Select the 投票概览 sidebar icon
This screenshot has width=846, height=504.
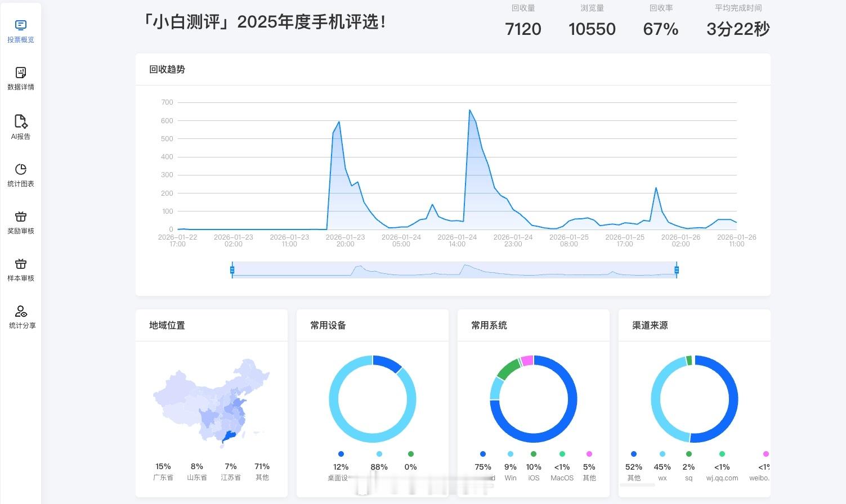click(21, 31)
